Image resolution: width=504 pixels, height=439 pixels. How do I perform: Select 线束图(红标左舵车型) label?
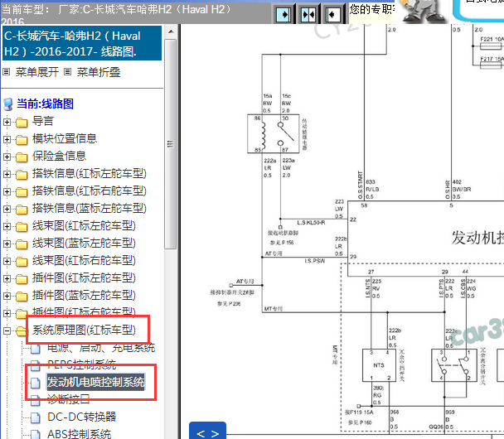[x=84, y=226]
